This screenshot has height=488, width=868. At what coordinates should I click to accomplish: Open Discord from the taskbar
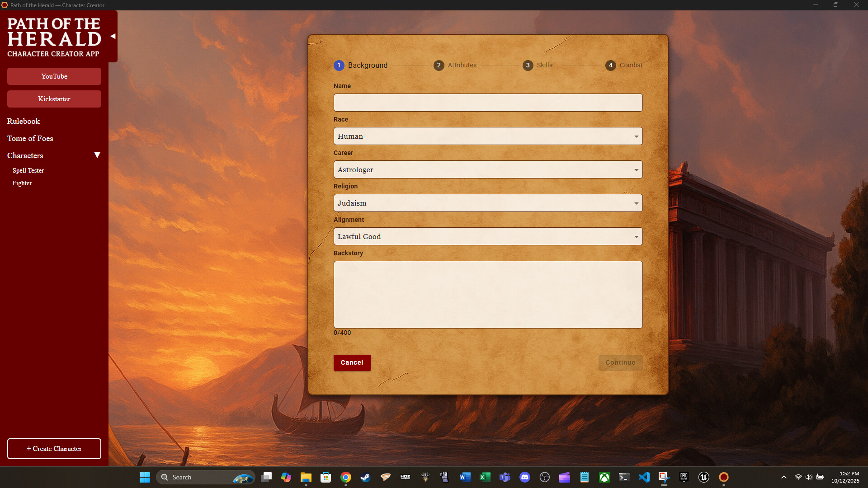[525, 477]
